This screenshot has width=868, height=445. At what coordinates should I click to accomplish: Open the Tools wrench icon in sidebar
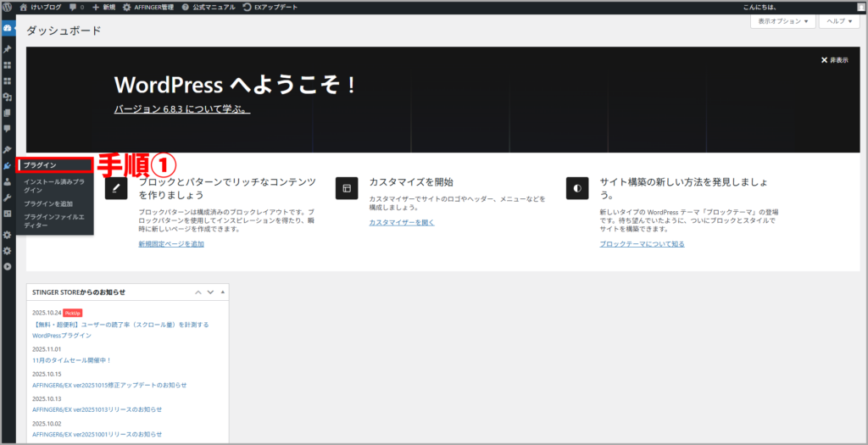point(8,197)
